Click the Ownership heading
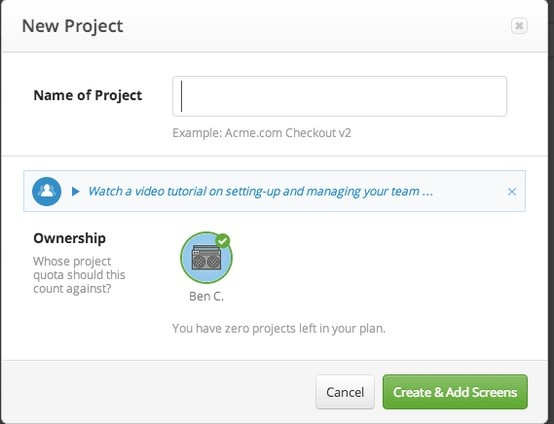Image resolution: width=554 pixels, height=424 pixels. tap(70, 238)
